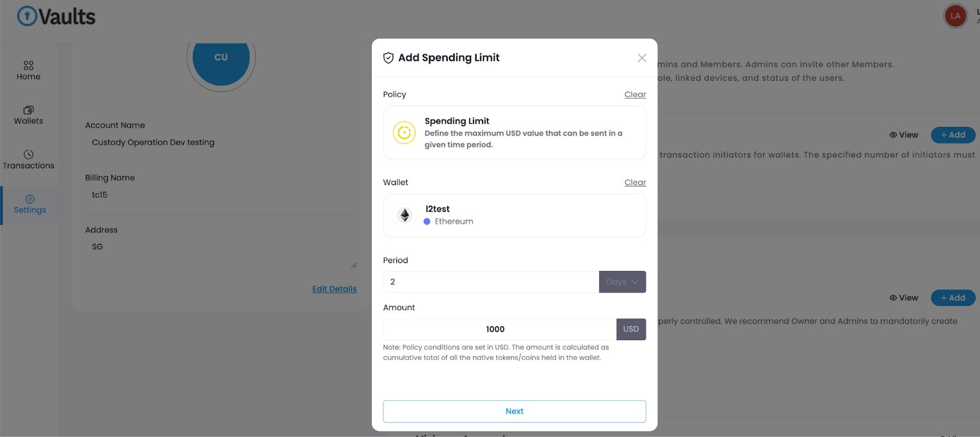Viewport: 980px width, 437px height.
Task: Close the Add Spending Limit dialog
Action: click(x=641, y=58)
